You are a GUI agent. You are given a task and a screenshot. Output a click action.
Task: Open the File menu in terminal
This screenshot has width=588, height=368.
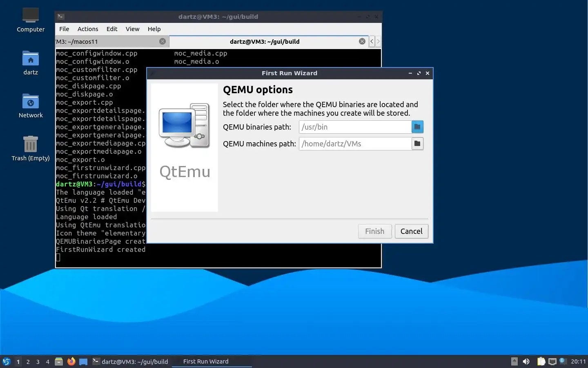(64, 29)
